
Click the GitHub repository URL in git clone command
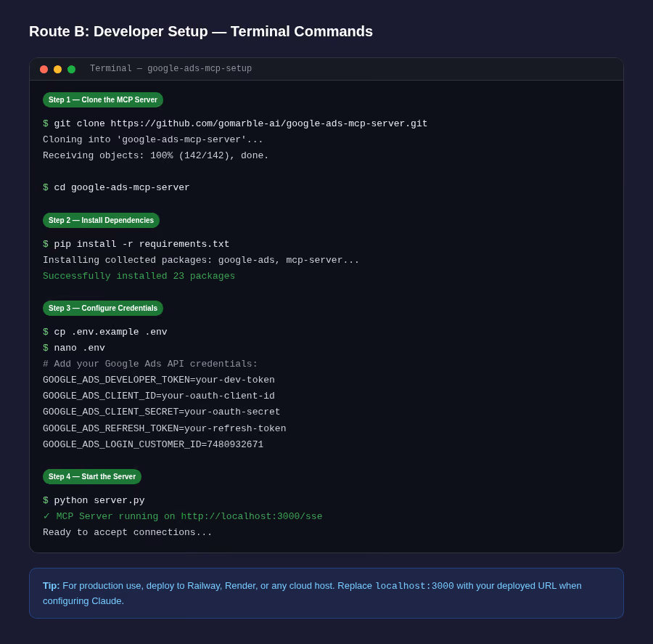tap(268, 123)
